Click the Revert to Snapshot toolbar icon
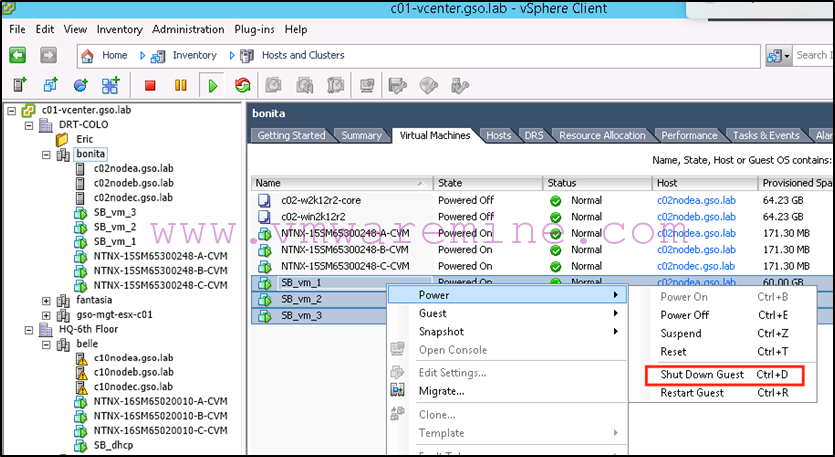 [305, 85]
